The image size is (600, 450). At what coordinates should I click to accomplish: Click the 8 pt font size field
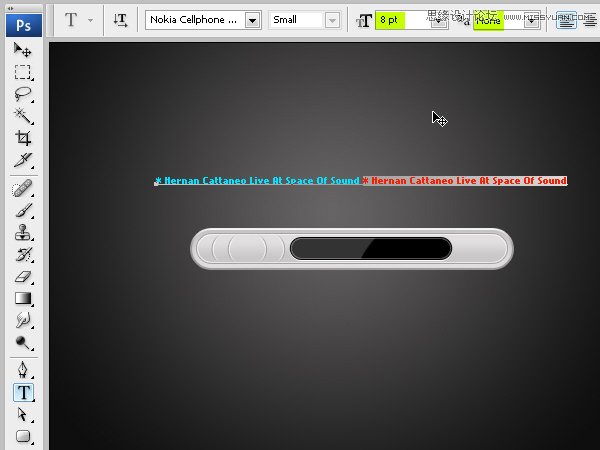(x=402, y=20)
